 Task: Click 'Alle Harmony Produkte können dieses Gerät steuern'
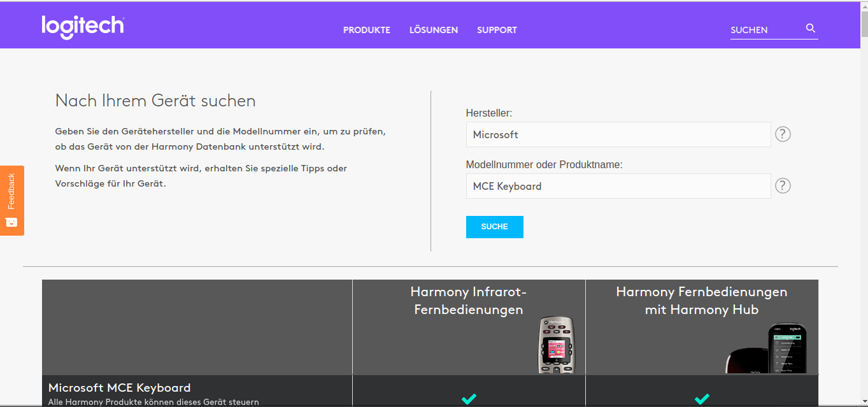(x=153, y=402)
